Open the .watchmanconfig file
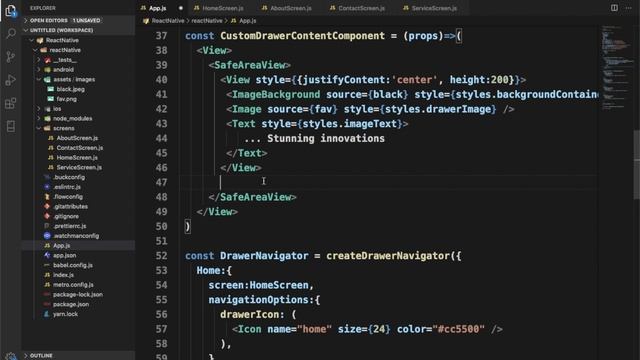The height and width of the screenshot is (360, 640). tap(76, 236)
